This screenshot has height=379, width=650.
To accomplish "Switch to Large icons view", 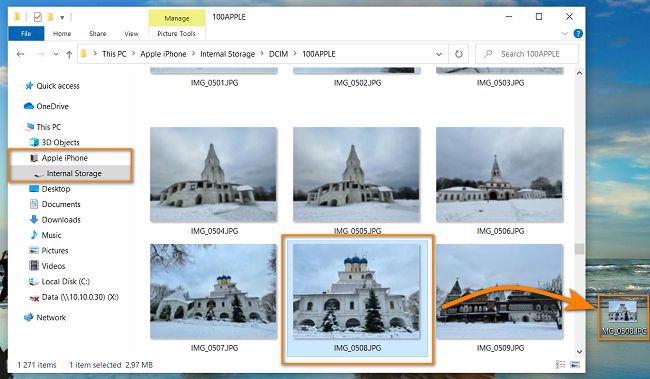I will [x=575, y=364].
